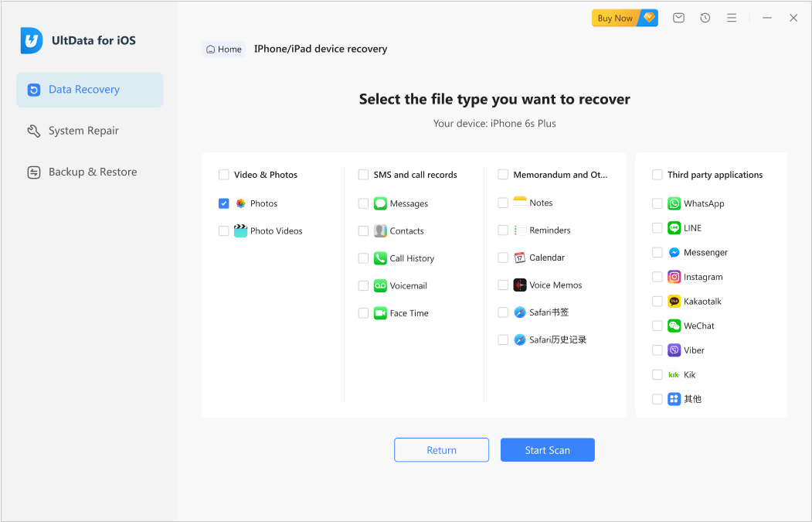Click the WhatsApp icon
812x522 pixels.
[674, 203]
